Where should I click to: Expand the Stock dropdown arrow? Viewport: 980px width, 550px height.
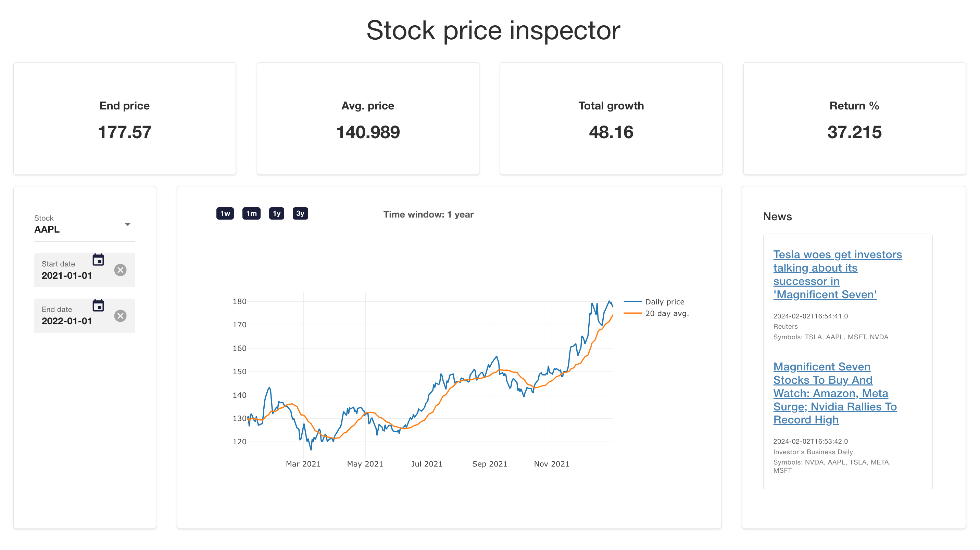point(128,224)
